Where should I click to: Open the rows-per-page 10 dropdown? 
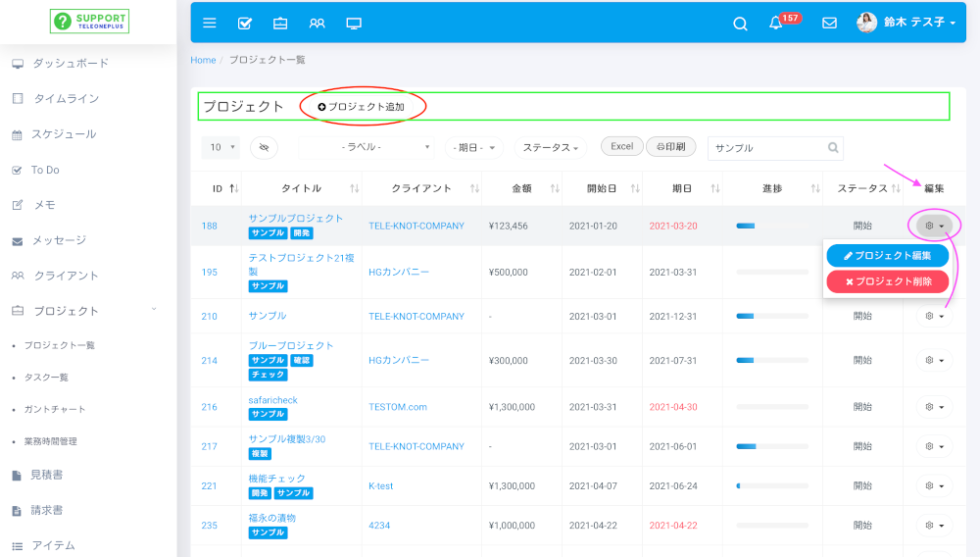pos(220,147)
